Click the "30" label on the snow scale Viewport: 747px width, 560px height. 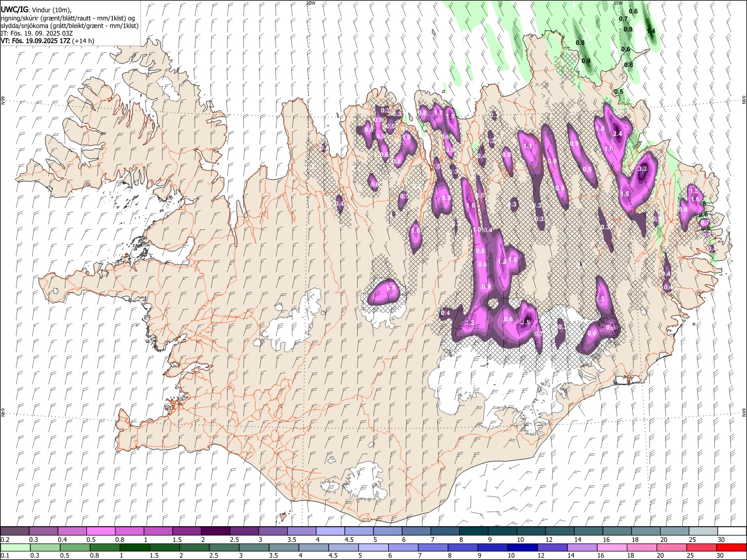(x=721, y=540)
